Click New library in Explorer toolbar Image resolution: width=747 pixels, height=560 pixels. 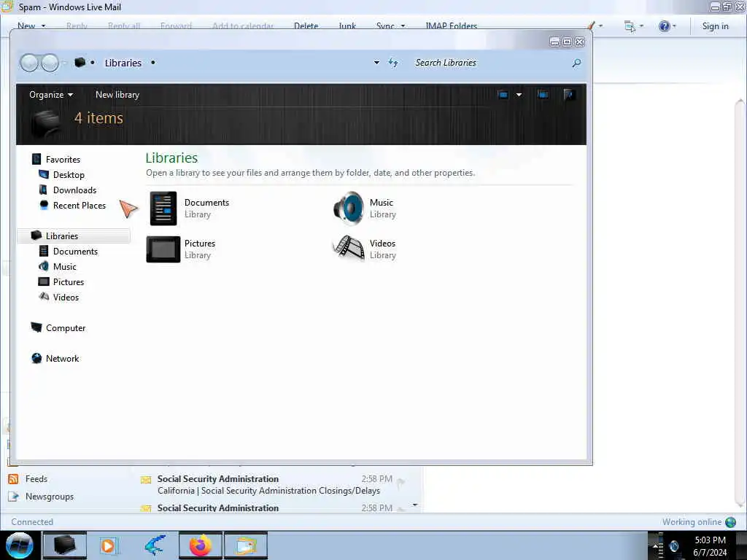pyautogui.click(x=117, y=95)
